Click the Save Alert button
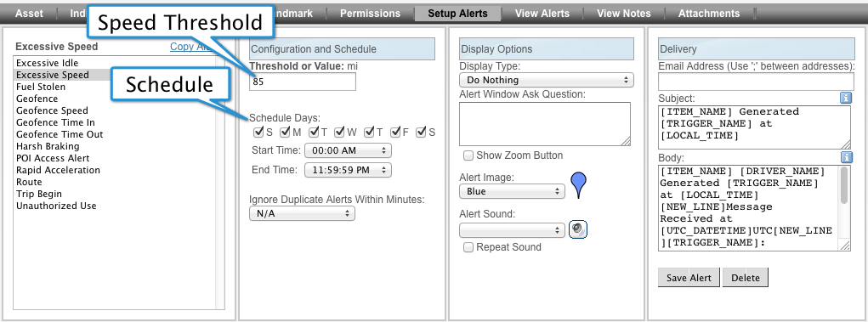The height and width of the screenshot is (322, 868). [689, 278]
